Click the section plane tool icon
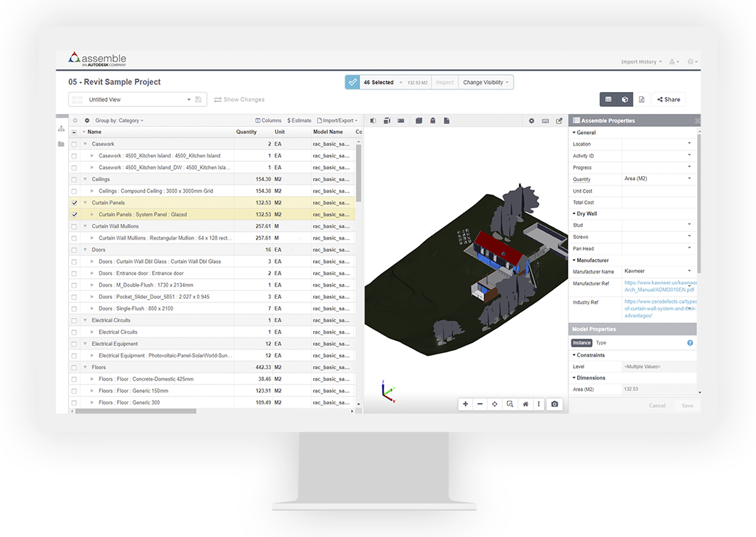 [373, 121]
